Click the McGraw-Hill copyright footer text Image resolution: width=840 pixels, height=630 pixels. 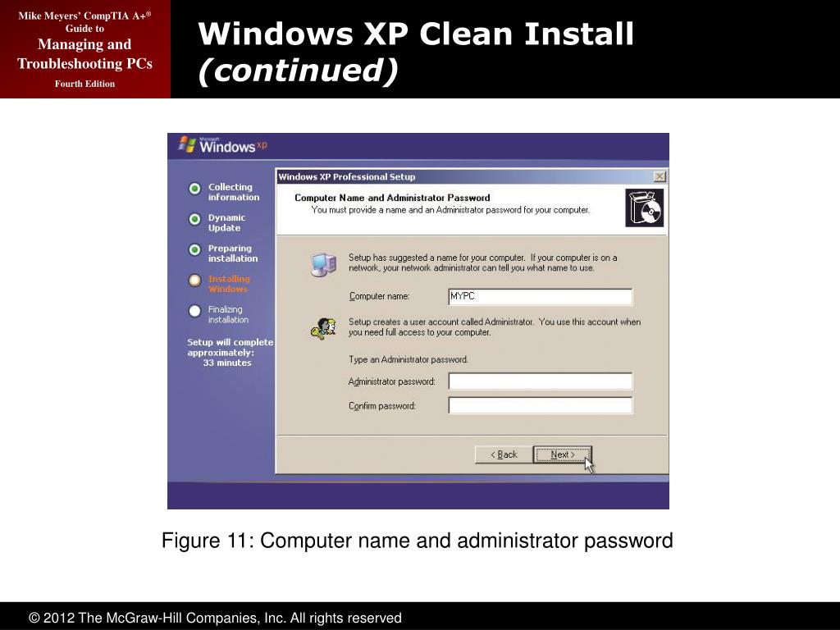[215, 619]
